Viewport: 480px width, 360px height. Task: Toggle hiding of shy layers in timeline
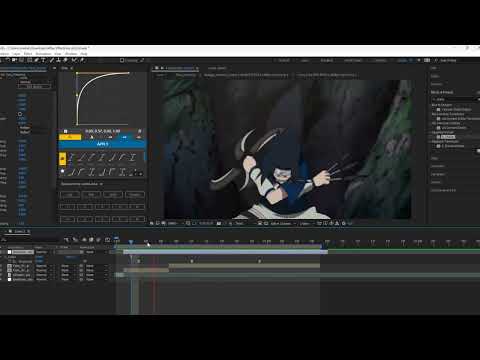(x=84, y=239)
